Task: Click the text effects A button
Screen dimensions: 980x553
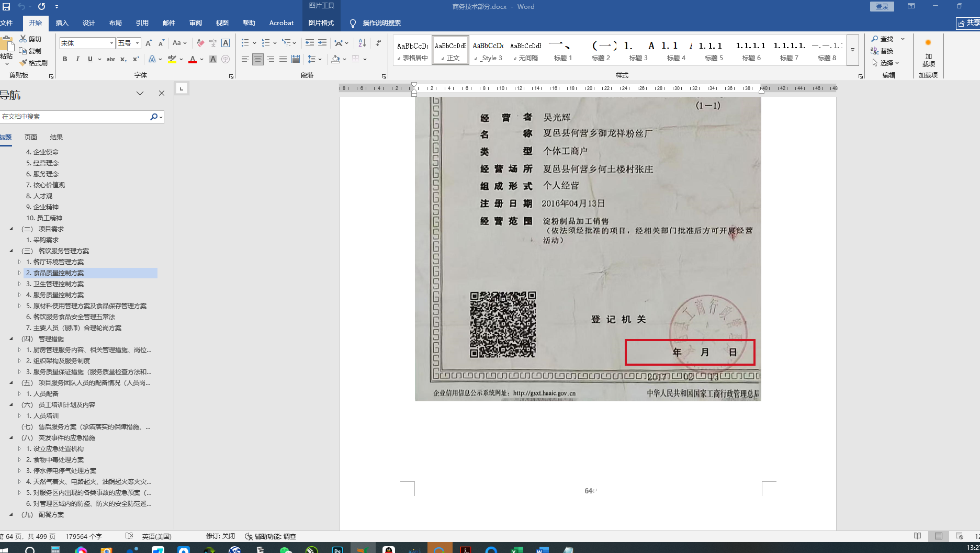Action: coord(152,59)
